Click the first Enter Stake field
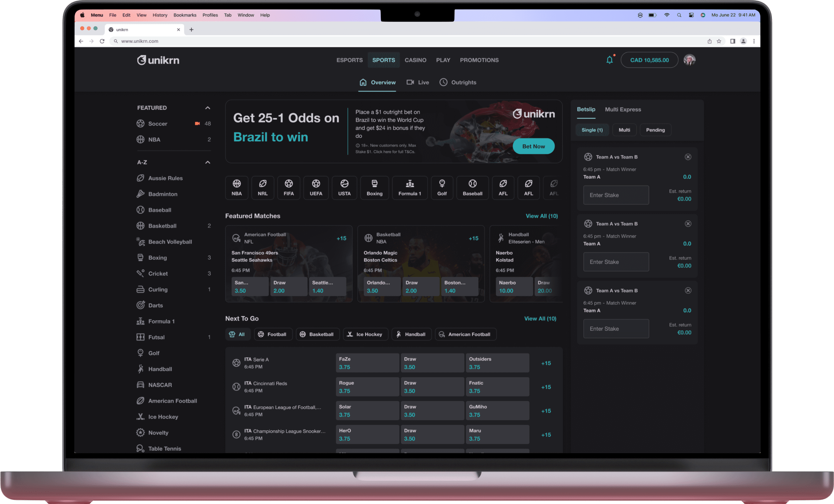 (x=616, y=195)
